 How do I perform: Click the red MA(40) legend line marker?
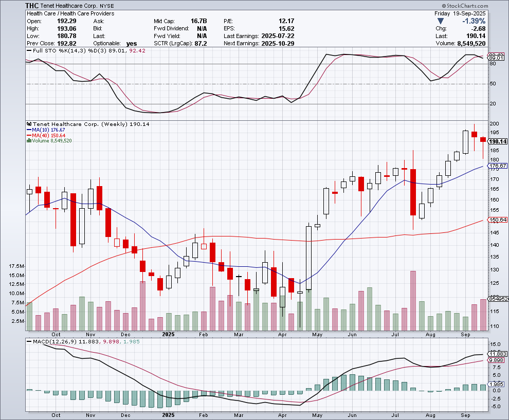tap(29, 135)
